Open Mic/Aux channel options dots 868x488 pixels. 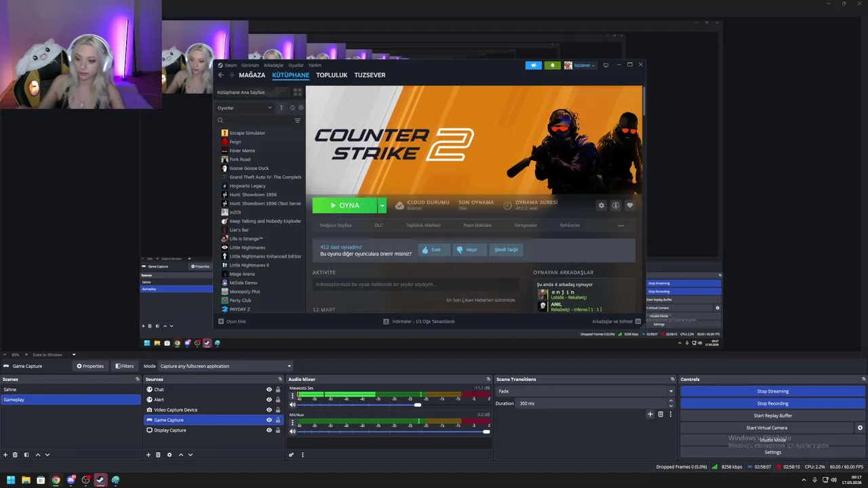click(293, 422)
